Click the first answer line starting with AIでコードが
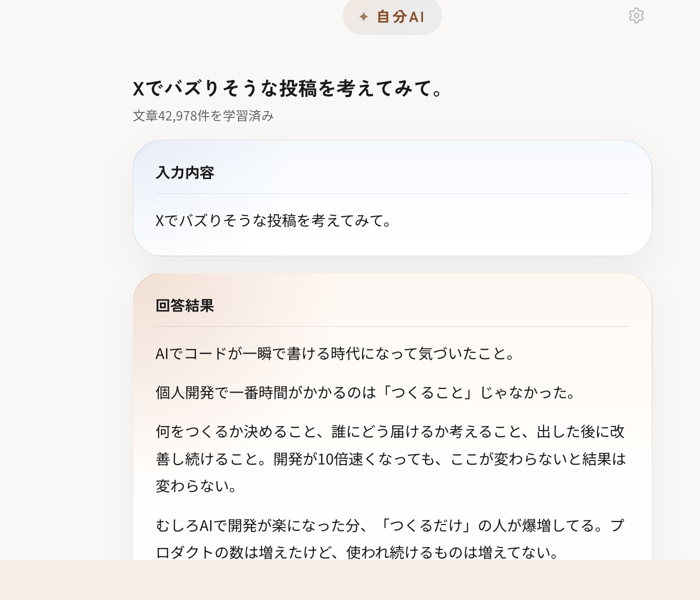The height and width of the screenshot is (600, 700). 335,354
